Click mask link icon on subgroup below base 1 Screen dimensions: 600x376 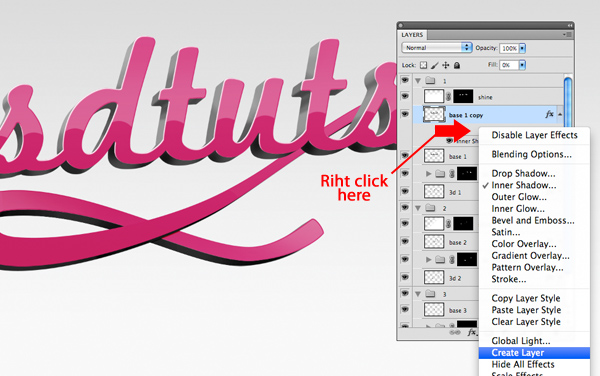tap(452, 174)
